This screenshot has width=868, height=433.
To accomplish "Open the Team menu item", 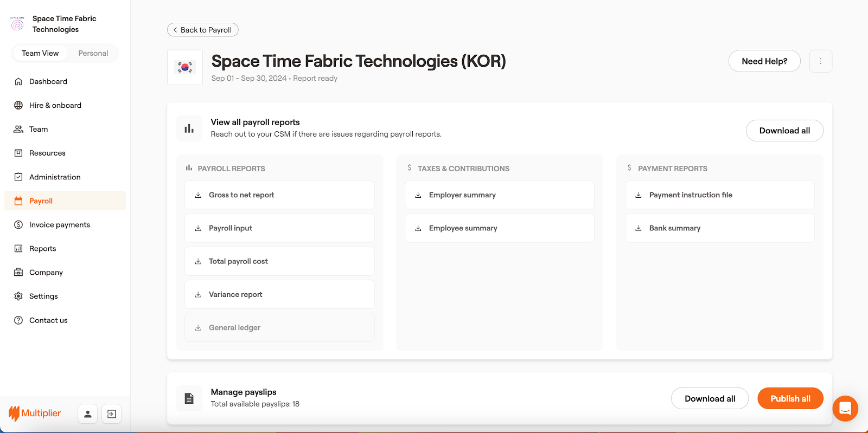I will coord(65,129).
